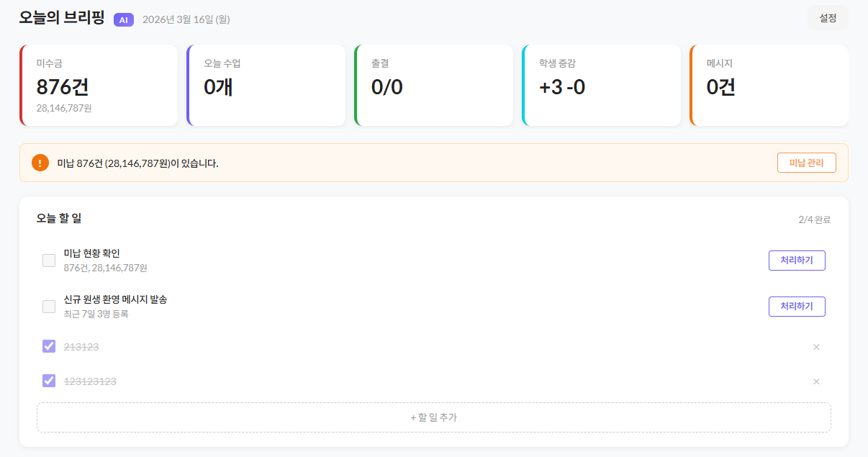The image size is (868, 457).
Task: Click the purple AI badge
Action: [124, 20]
